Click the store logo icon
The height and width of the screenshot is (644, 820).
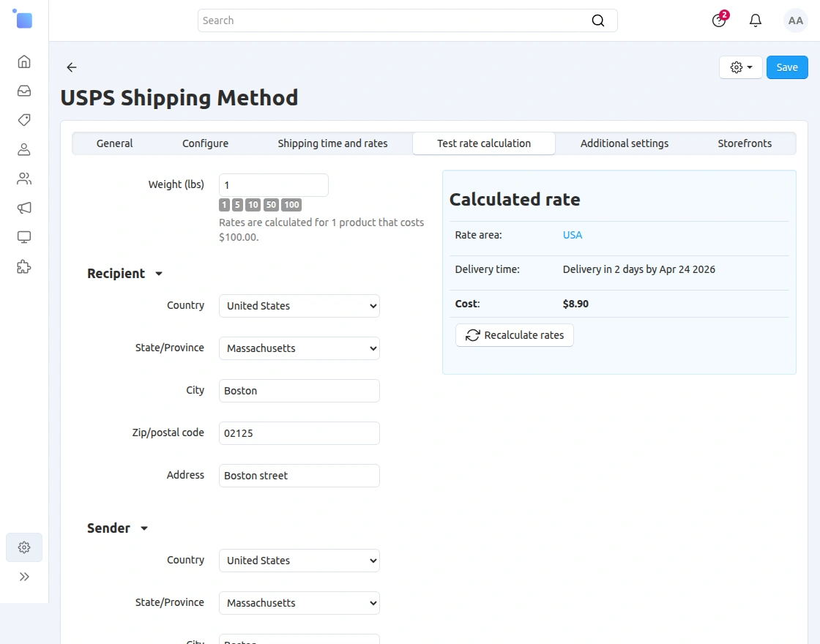click(23, 19)
